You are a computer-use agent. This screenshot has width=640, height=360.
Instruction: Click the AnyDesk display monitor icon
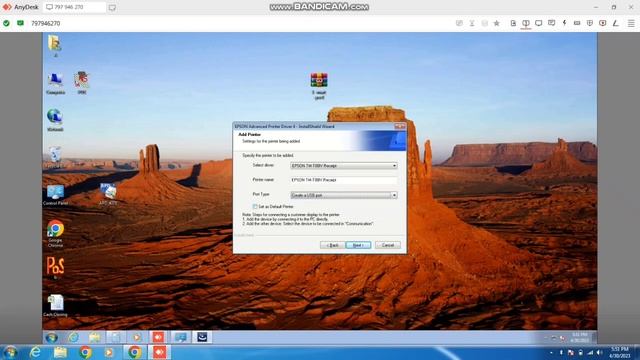click(539, 23)
